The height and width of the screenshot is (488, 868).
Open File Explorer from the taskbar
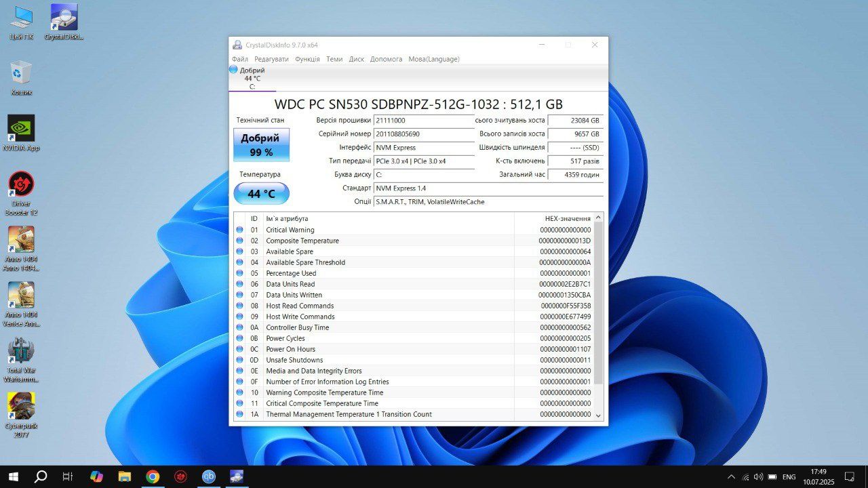(124, 476)
